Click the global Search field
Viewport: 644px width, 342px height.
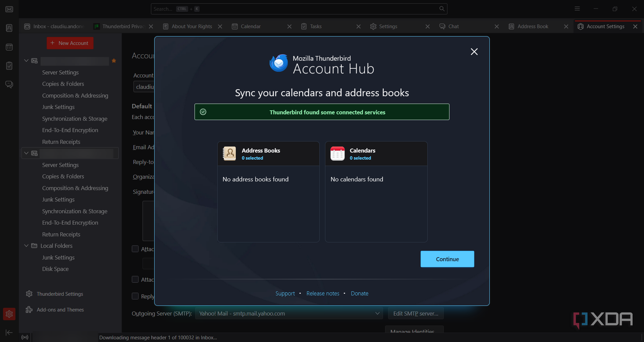click(x=299, y=9)
